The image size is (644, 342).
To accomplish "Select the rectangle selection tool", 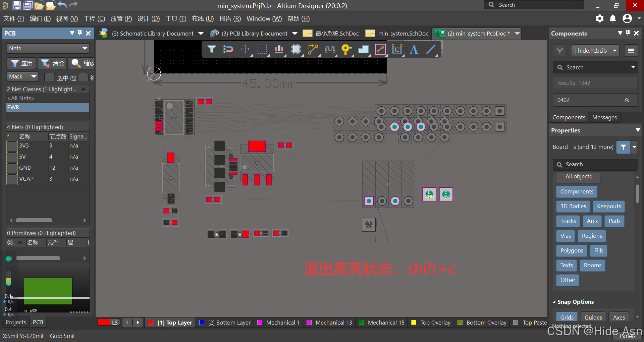I will pyautogui.click(x=262, y=49).
